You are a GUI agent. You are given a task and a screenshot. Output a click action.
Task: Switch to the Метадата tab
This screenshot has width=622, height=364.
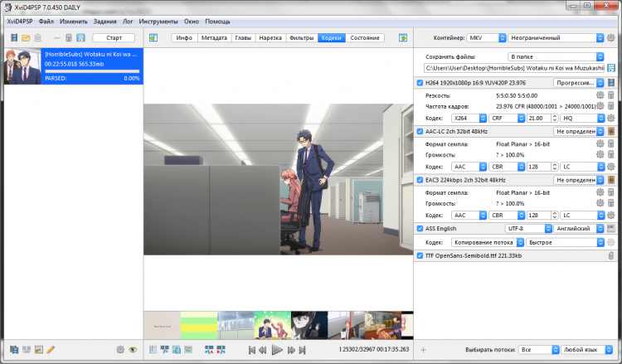214,37
